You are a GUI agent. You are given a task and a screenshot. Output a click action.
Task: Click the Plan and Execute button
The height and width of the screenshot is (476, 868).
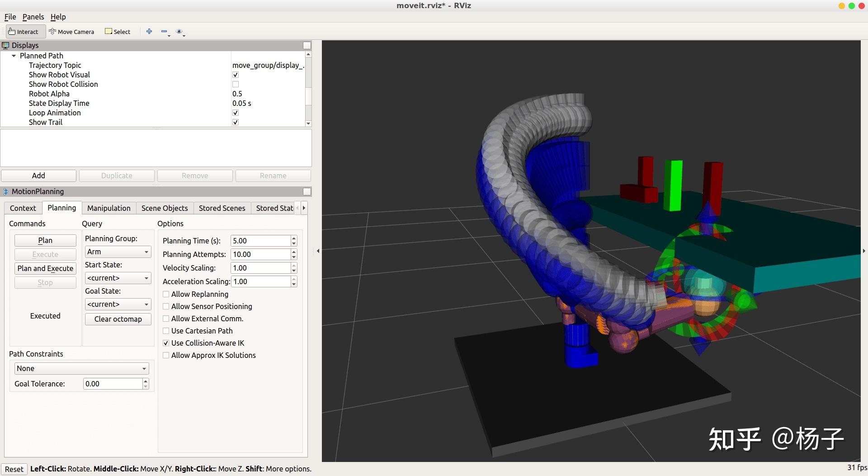[45, 268]
